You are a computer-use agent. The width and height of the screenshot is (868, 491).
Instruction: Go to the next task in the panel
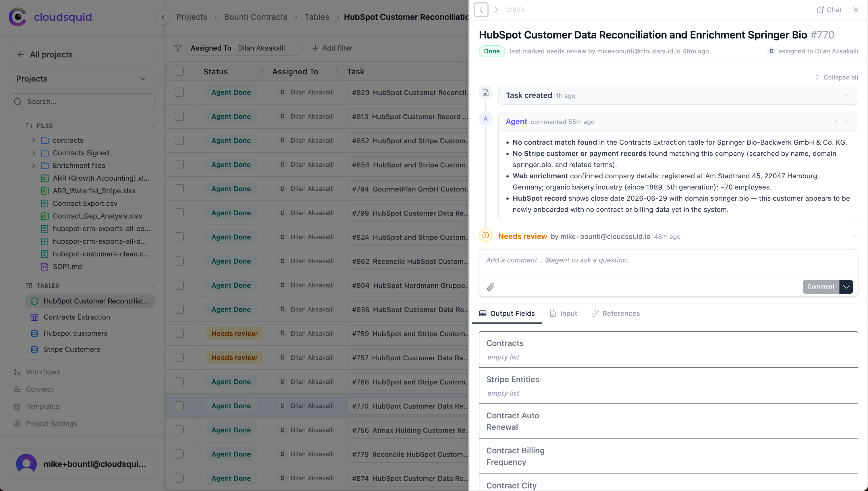496,10
